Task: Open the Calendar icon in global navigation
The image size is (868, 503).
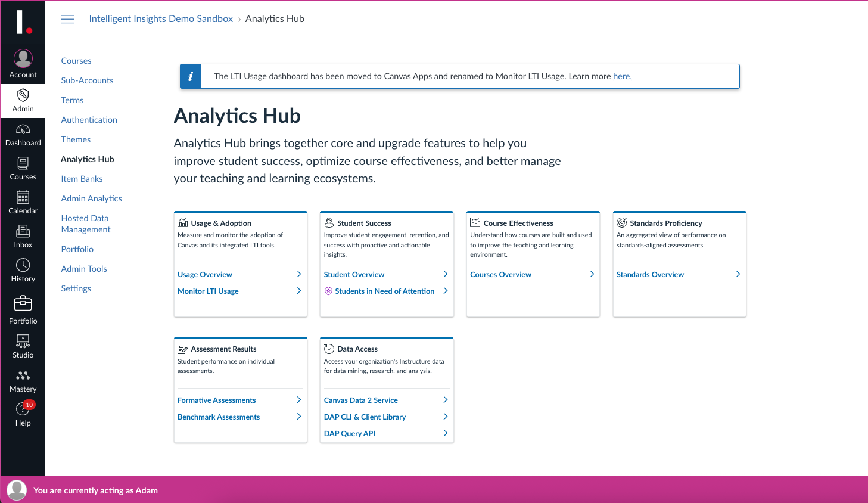Action: [x=23, y=197]
